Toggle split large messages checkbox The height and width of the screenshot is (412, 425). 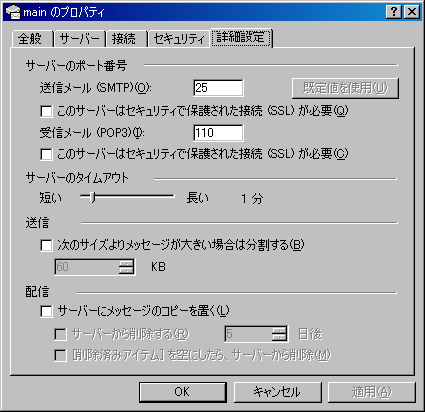(46, 245)
